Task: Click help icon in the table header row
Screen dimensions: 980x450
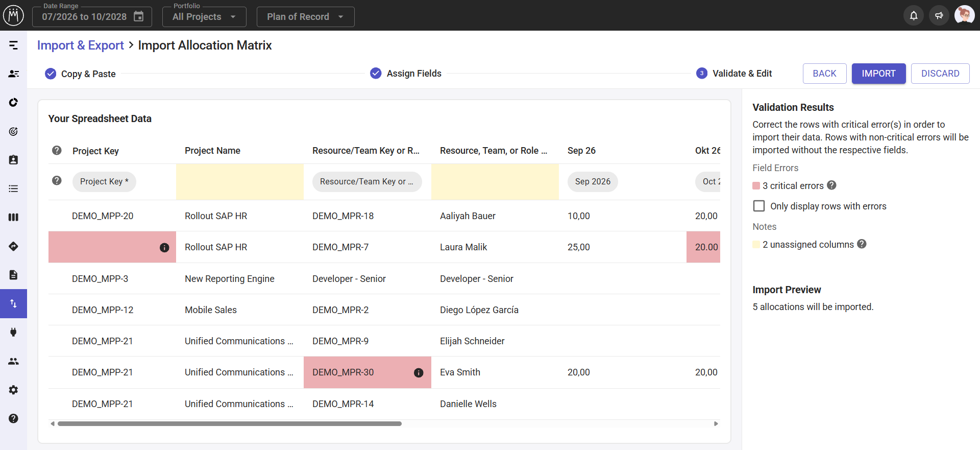Action: [57, 150]
